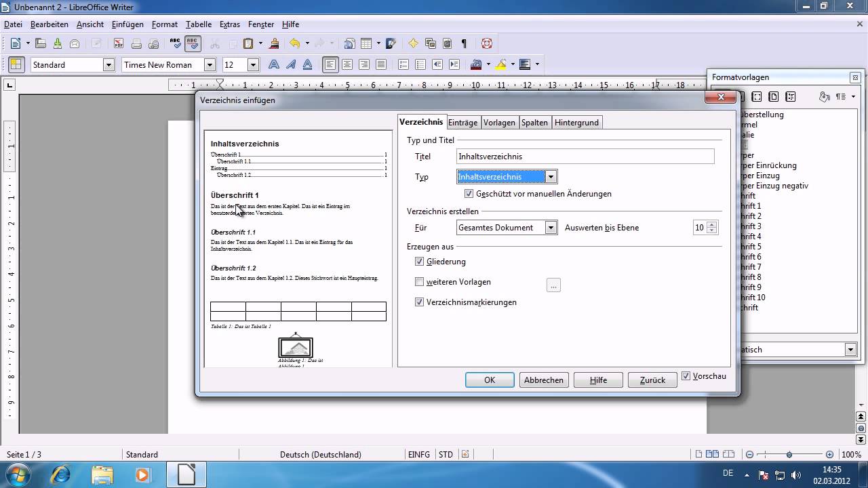
Task: Open the font size 12 dropdown
Action: 253,64
